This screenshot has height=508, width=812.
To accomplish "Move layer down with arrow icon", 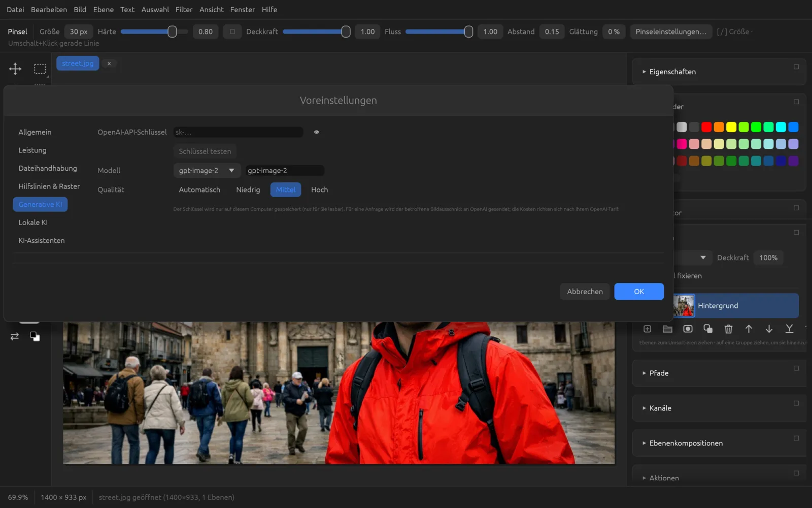I will (x=769, y=329).
